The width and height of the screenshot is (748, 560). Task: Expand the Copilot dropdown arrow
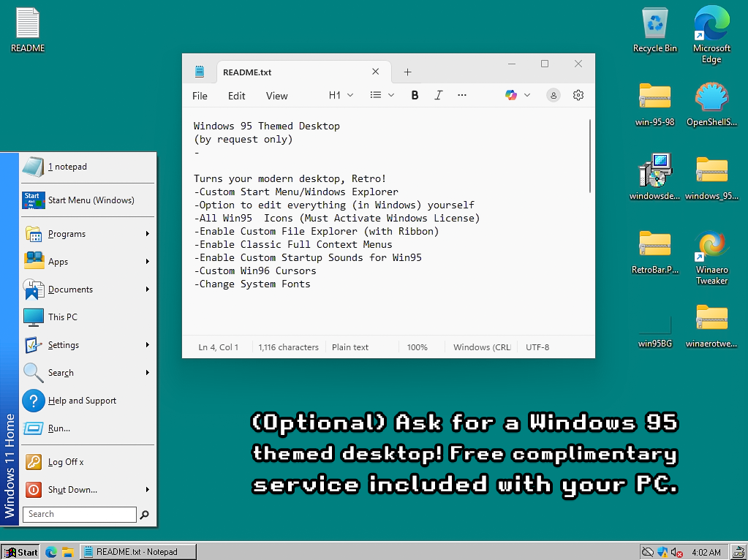click(527, 95)
